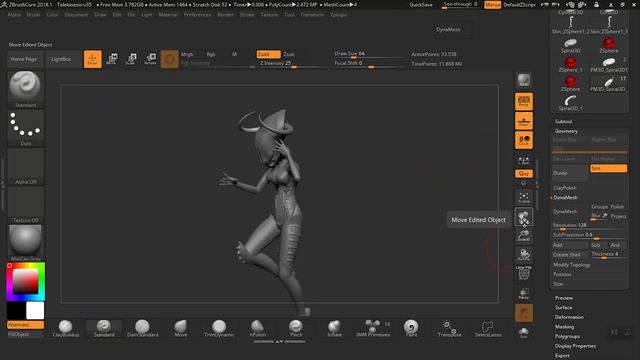
Task: Toggle the Xyz rotation mode button
Action: (524, 173)
